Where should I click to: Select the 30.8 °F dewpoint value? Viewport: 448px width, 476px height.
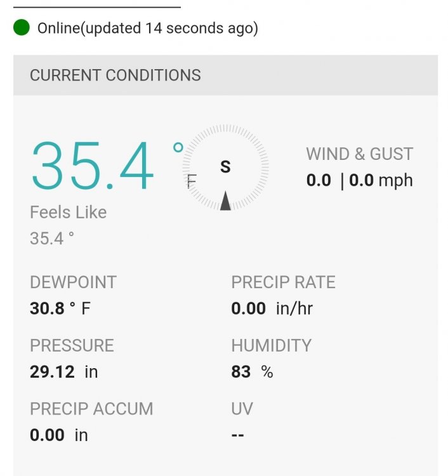coord(60,308)
